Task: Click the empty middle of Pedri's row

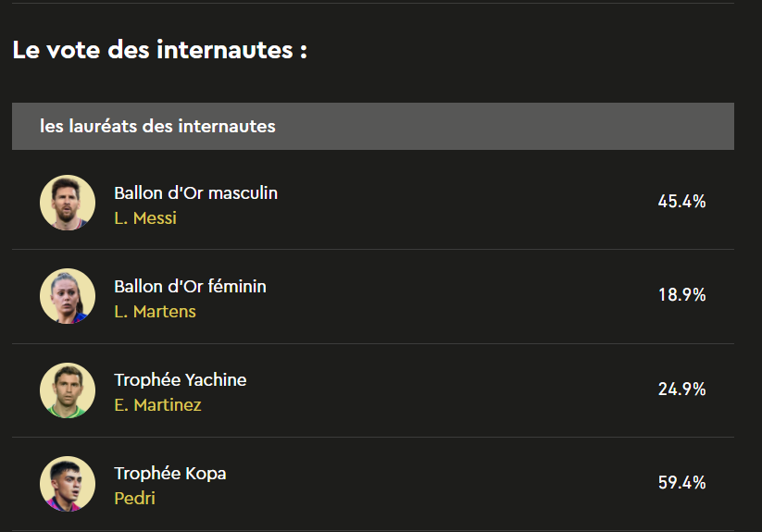Action: click(x=437, y=484)
